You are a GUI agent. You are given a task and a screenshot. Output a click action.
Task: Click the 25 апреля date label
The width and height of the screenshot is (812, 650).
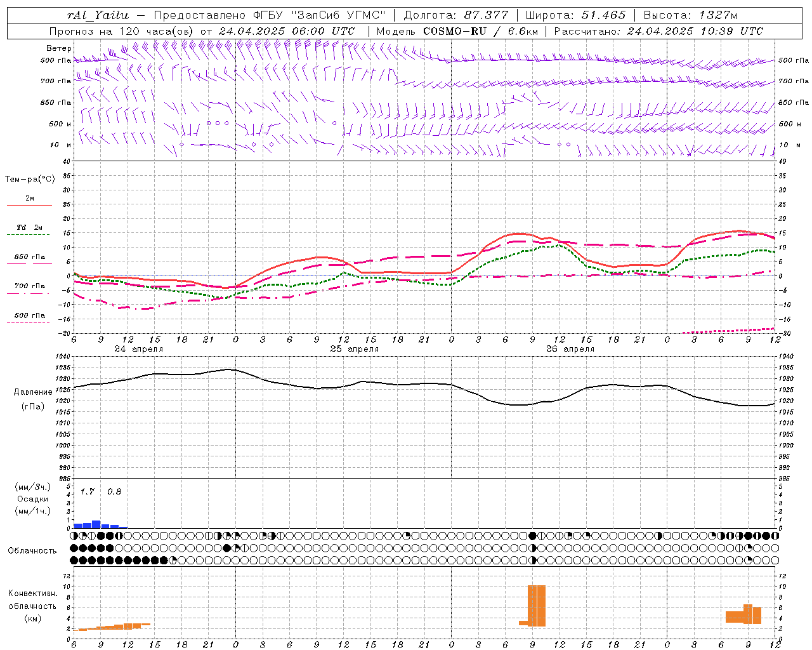tap(354, 349)
